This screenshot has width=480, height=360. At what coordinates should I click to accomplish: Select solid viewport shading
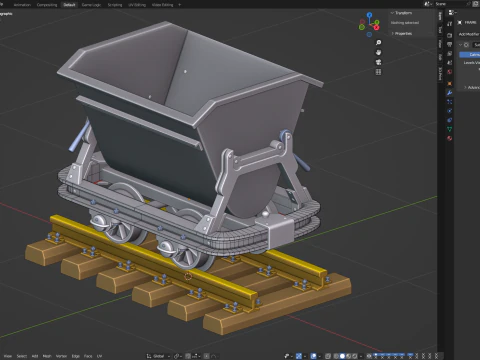[342, 356]
